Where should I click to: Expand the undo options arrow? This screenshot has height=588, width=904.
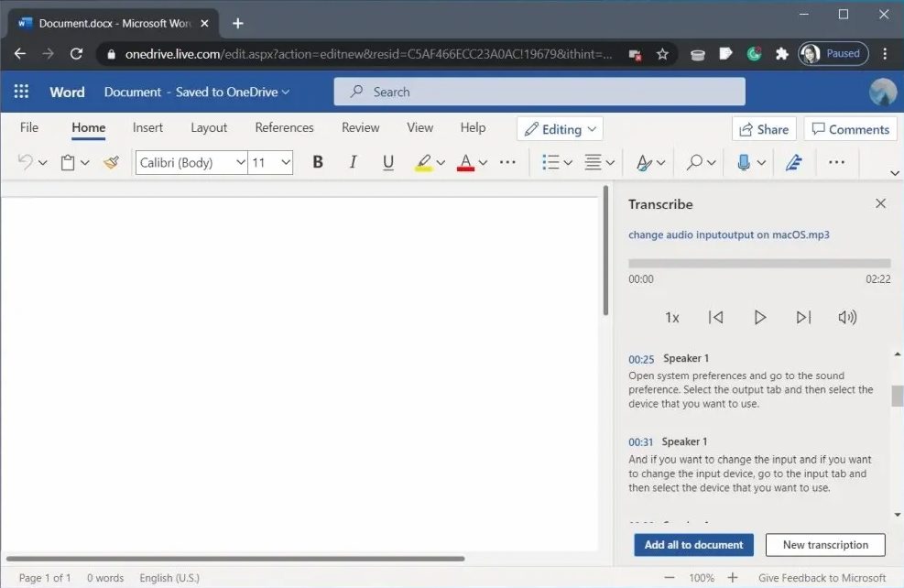(43, 163)
